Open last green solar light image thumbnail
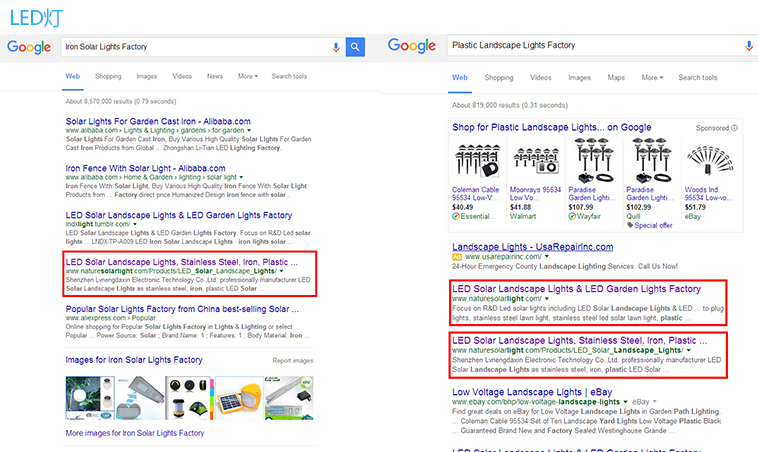This screenshot has height=452, width=758. click(289, 398)
